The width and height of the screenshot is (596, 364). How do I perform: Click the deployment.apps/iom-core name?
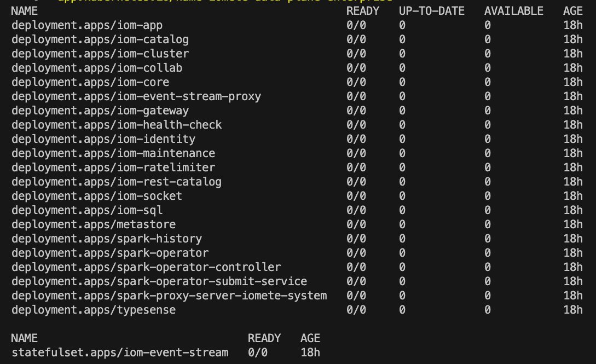(90, 82)
